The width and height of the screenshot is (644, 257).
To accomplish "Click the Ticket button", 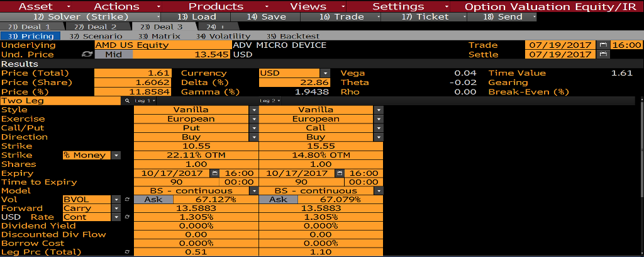I will 424,17.
